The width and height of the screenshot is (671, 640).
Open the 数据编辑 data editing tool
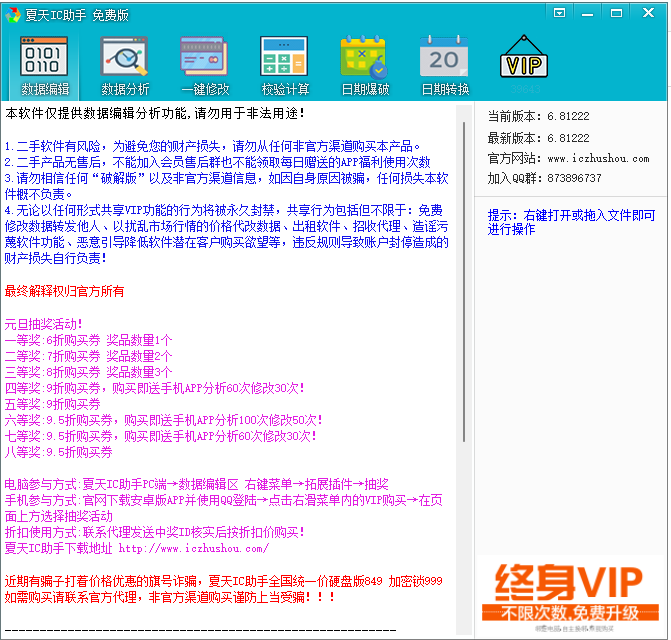pos(45,66)
